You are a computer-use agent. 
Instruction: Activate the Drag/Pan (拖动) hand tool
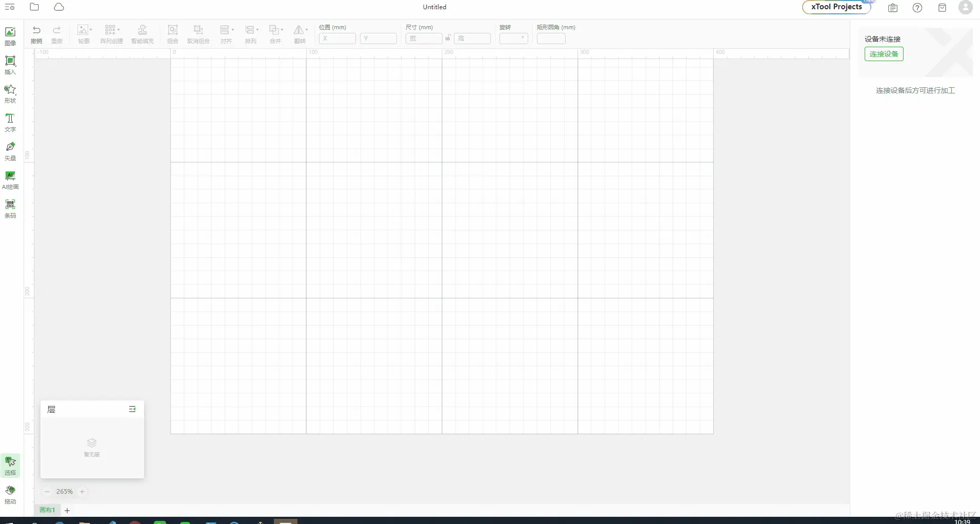tap(10, 494)
